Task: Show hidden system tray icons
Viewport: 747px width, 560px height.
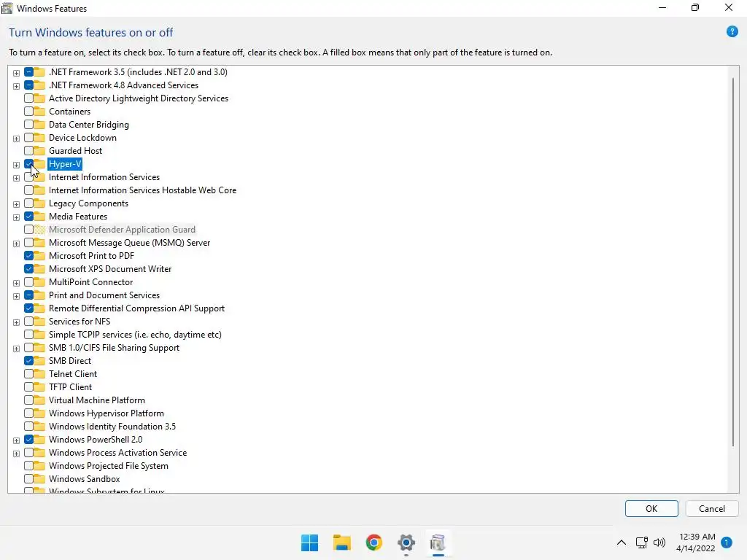Action: click(622, 542)
